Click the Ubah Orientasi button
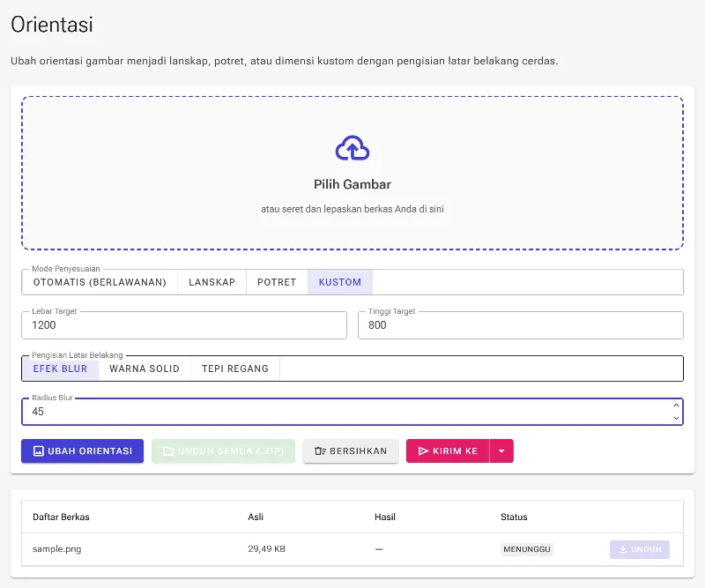The image size is (705, 588). click(x=82, y=450)
